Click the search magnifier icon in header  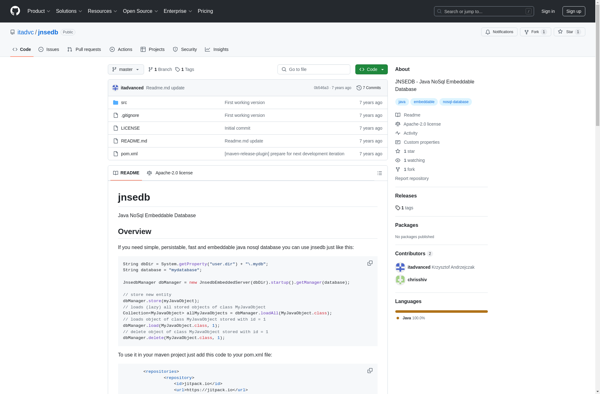[439, 11]
